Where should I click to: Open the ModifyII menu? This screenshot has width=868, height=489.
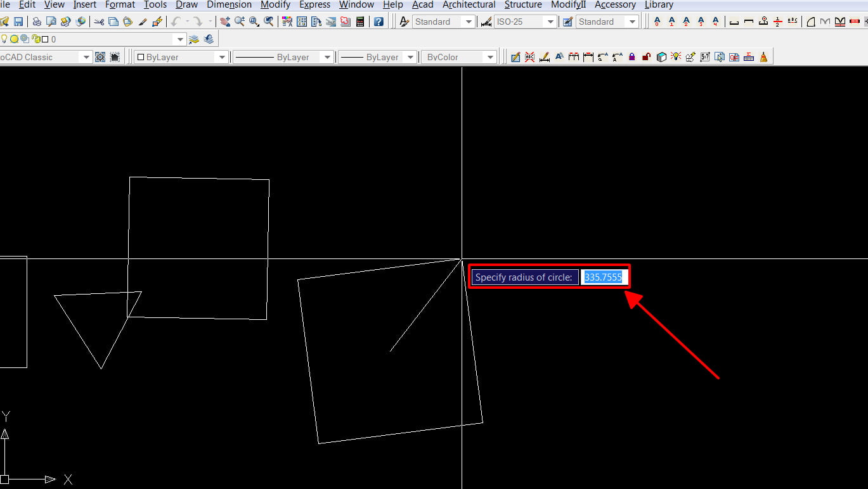(569, 4)
